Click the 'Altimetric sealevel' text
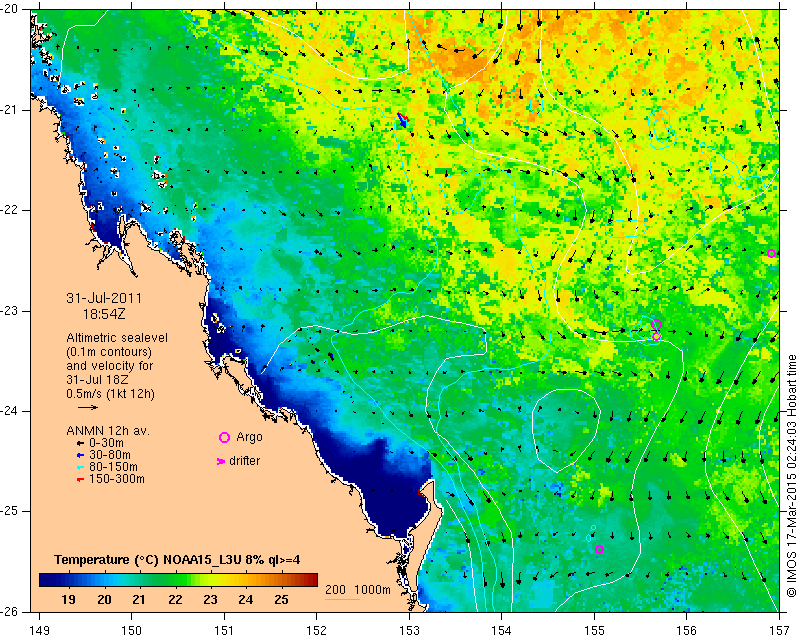 (x=117, y=338)
